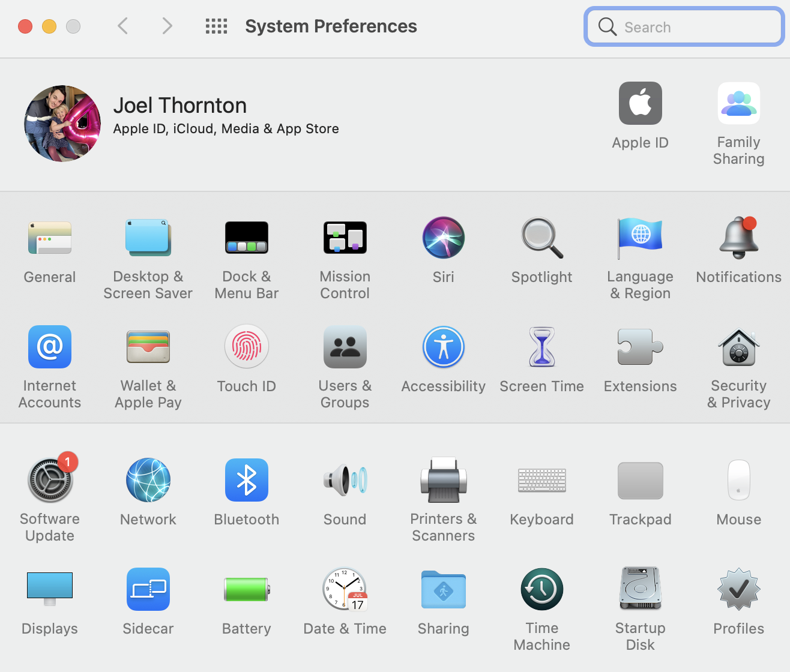The image size is (790, 672).
Task: Close the System Preferences window
Action: (x=25, y=26)
